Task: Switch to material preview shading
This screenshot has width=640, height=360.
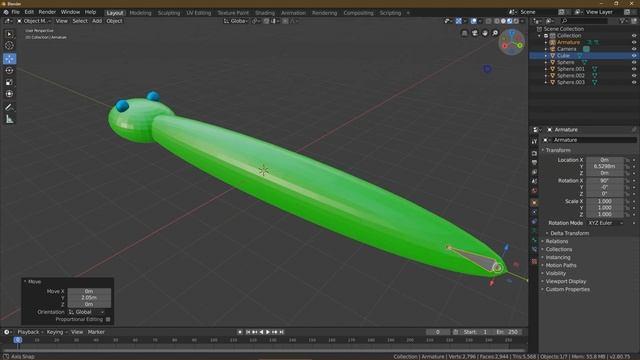Action: point(509,21)
